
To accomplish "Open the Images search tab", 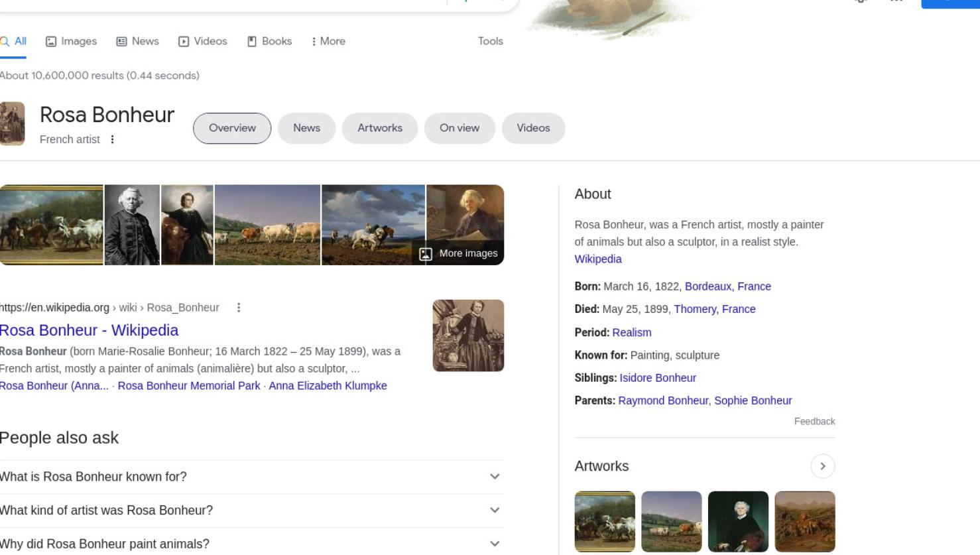I will click(71, 41).
